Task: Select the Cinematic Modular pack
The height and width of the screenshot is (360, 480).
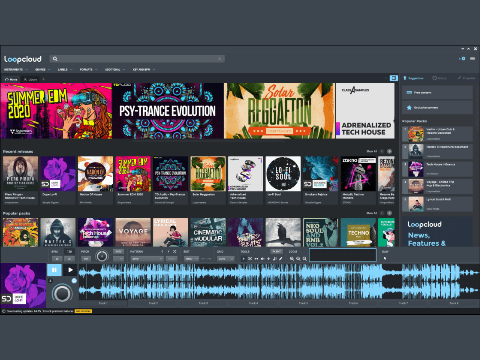Action: 208,232
